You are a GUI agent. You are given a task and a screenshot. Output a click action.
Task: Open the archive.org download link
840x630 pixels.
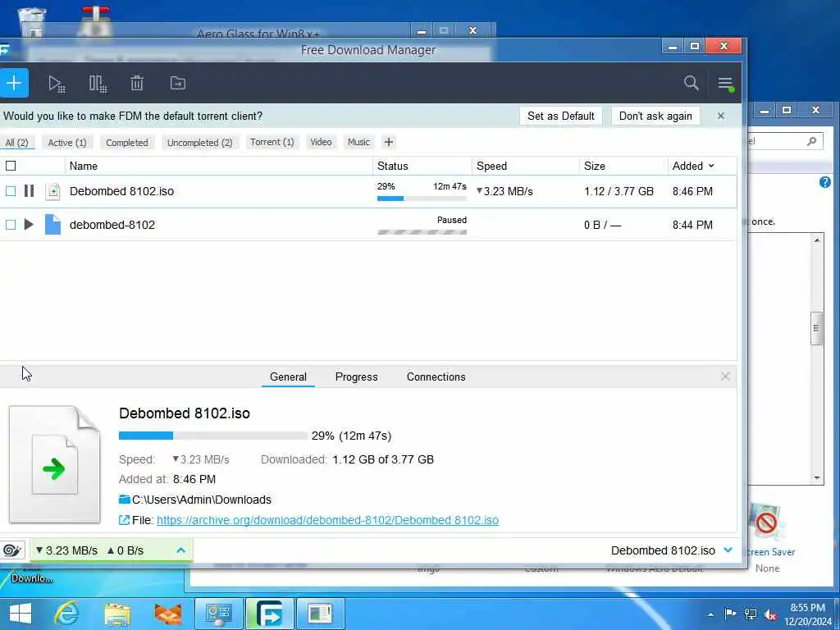pyautogui.click(x=328, y=520)
